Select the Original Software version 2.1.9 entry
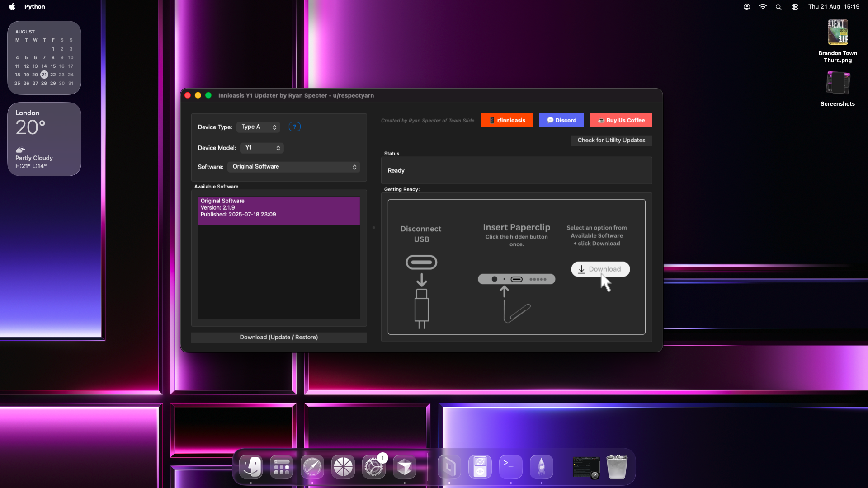 click(x=278, y=211)
